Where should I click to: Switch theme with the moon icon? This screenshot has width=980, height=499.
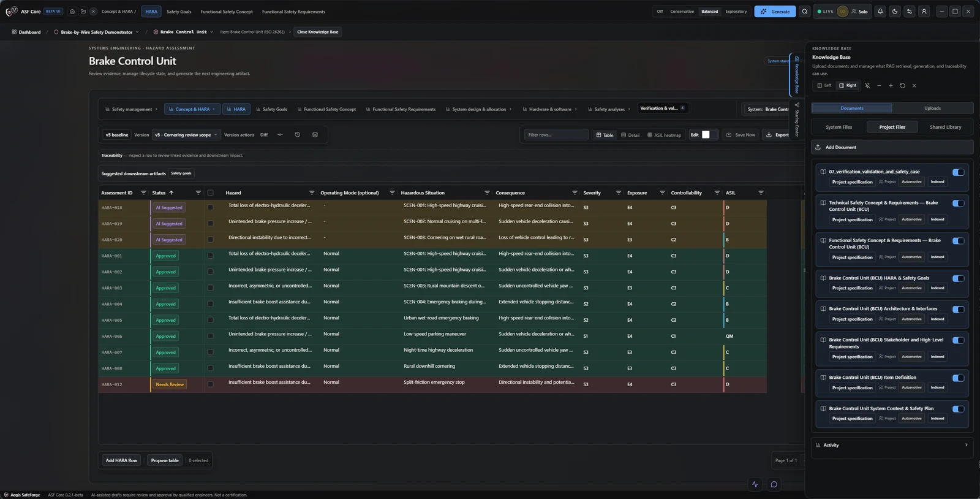pos(895,11)
